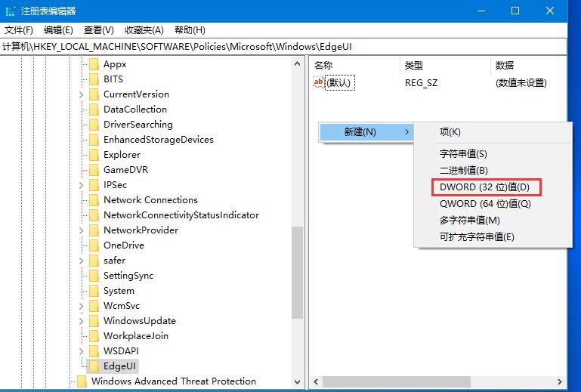Click the folder icon beside Windows Advanced Threat Protection
Screen dimensions: 581x392
pos(82,381)
